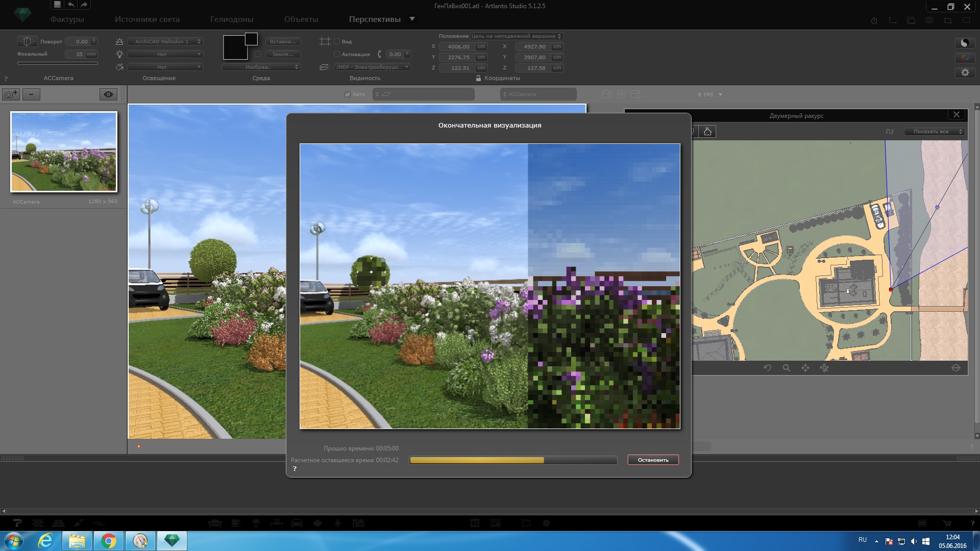Click the zoom magnifier in the 2D view
The image size is (980, 551).
coord(787,368)
